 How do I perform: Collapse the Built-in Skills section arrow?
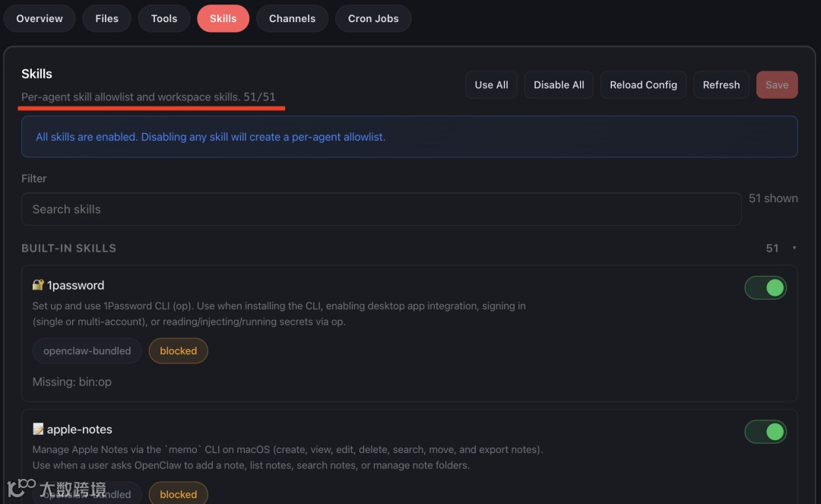[x=794, y=248]
